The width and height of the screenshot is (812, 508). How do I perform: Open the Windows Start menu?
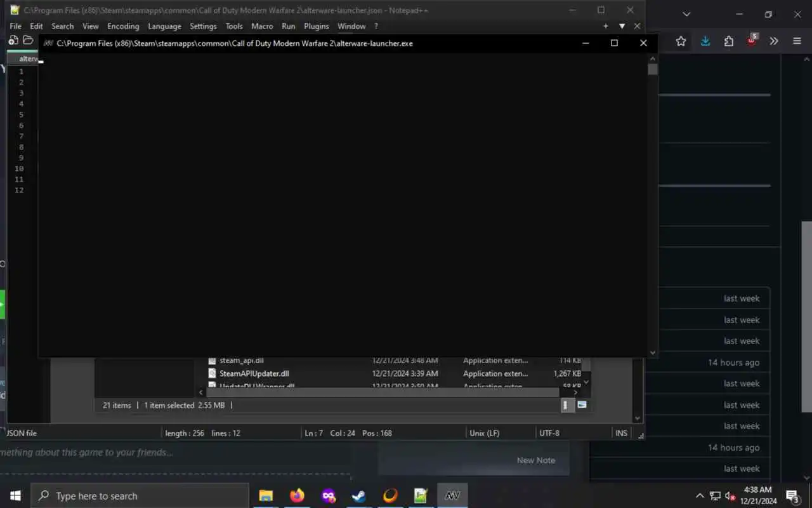click(15, 496)
